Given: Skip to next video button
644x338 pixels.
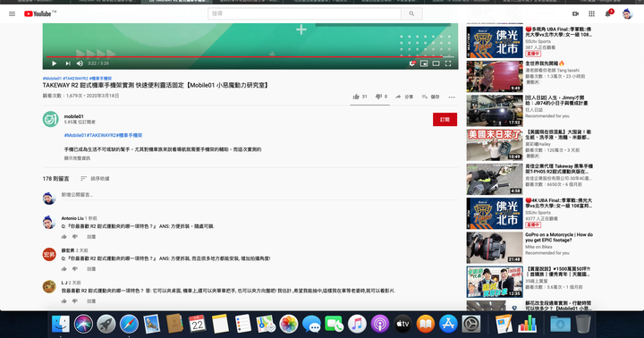Looking at the screenshot, I should (68, 63).
